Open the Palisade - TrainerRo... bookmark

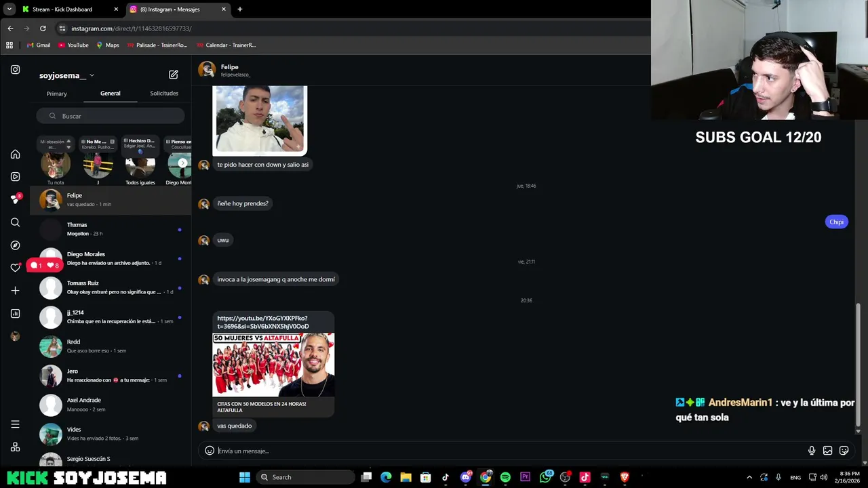click(x=157, y=45)
